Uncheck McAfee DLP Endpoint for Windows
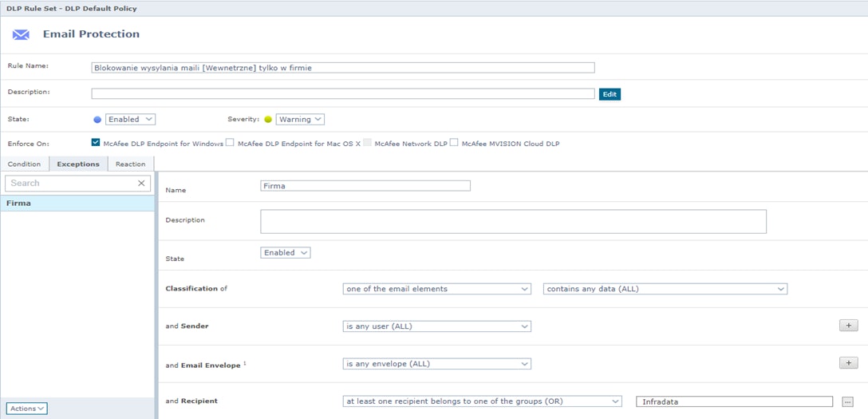Screen dimensions: 868x419 pos(96,144)
